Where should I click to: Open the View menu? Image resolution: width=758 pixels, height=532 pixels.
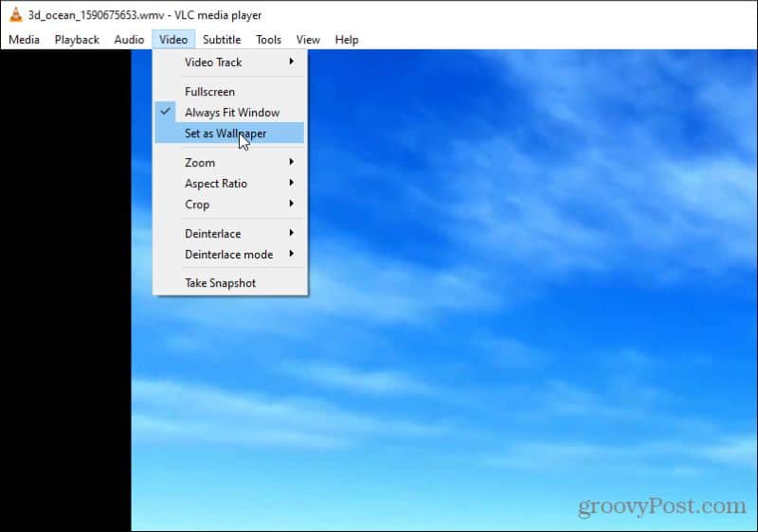(308, 40)
